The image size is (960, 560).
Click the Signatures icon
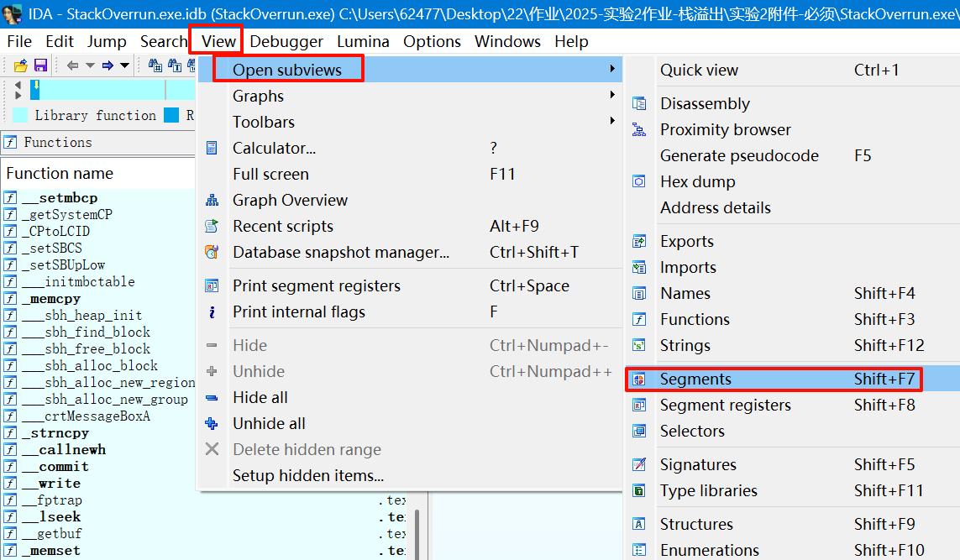pyautogui.click(x=639, y=464)
